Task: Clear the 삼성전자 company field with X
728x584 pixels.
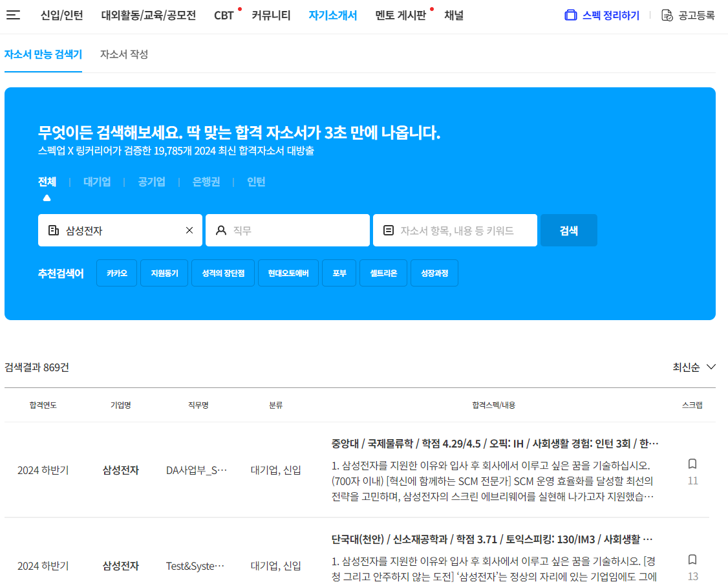Action: [189, 230]
